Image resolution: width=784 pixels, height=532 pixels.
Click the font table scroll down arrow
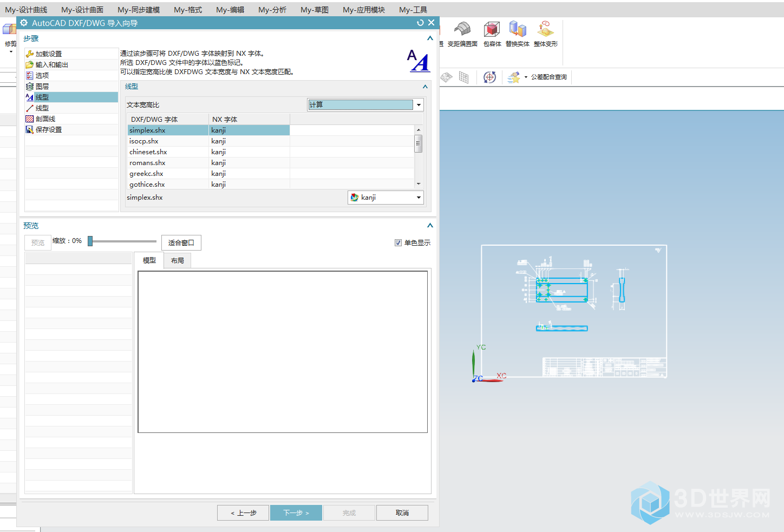point(419,184)
